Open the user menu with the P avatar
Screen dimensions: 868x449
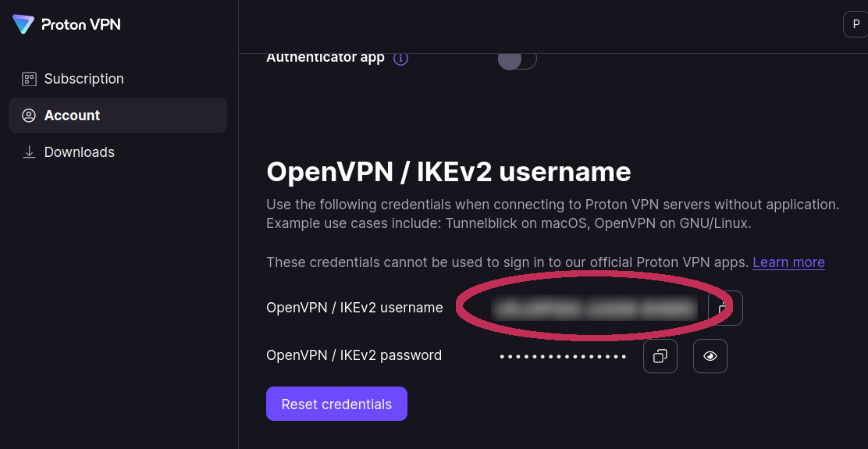pyautogui.click(x=856, y=24)
